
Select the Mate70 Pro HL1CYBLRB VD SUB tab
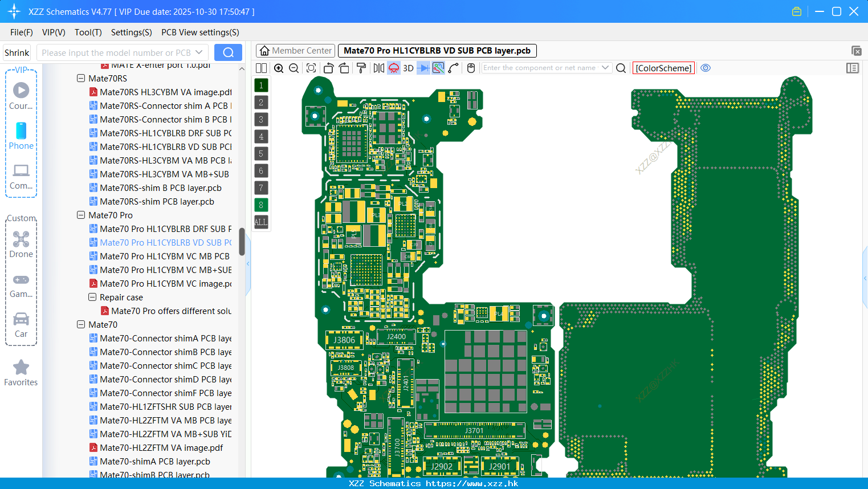click(x=437, y=51)
